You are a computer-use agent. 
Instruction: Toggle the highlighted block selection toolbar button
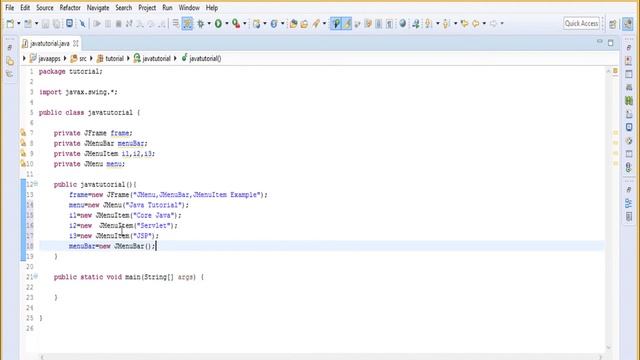tap(187, 24)
